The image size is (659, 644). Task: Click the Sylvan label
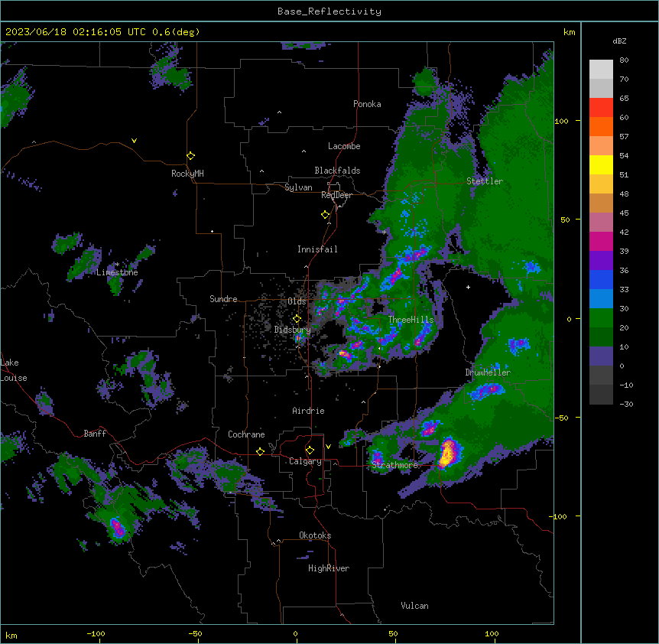pos(298,187)
